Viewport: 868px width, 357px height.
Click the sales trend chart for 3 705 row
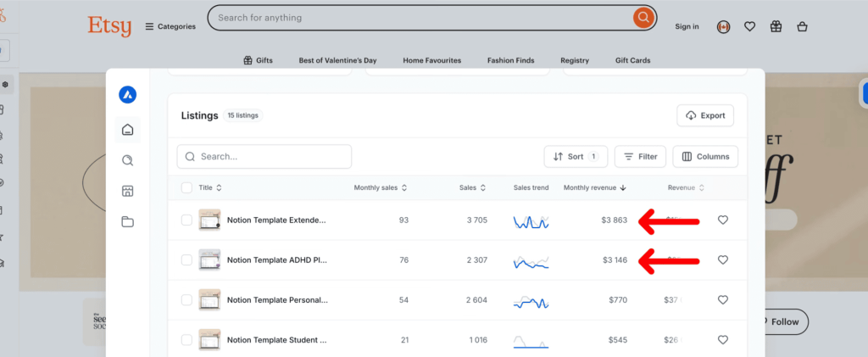[531, 221]
